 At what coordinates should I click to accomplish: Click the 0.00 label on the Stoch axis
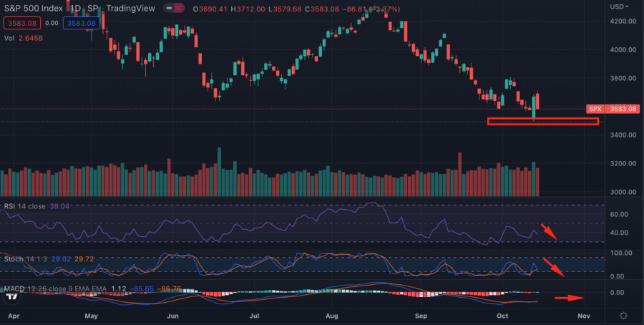pyautogui.click(x=617, y=276)
